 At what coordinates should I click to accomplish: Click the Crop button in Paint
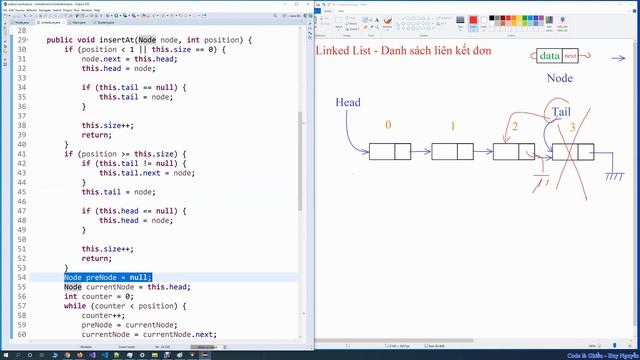351,18
